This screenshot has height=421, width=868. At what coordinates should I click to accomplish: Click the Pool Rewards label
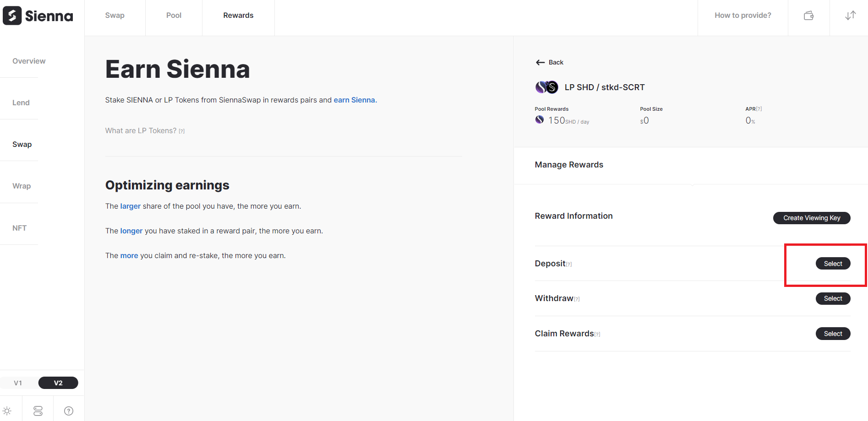pos(551,109)
